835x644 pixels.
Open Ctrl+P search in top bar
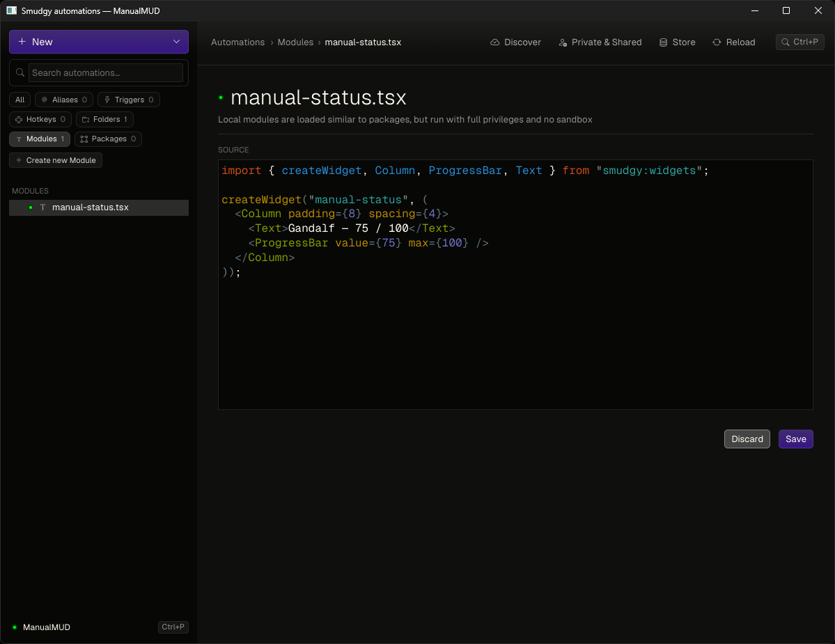tap(800, 42)
